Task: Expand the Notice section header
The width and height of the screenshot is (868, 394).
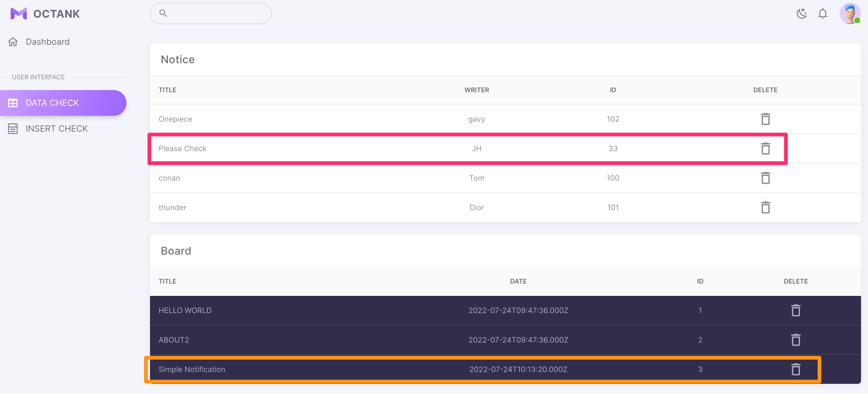Action: click(178, 59)
